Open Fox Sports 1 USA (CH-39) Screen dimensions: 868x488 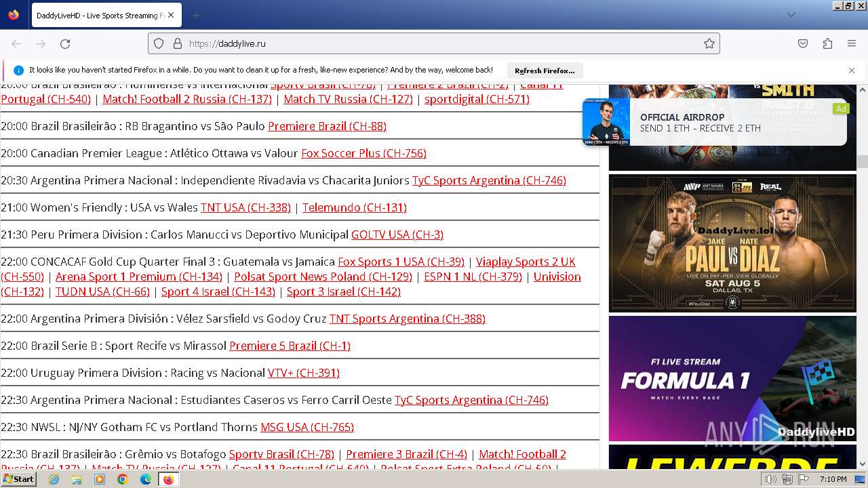click(401, 262)
